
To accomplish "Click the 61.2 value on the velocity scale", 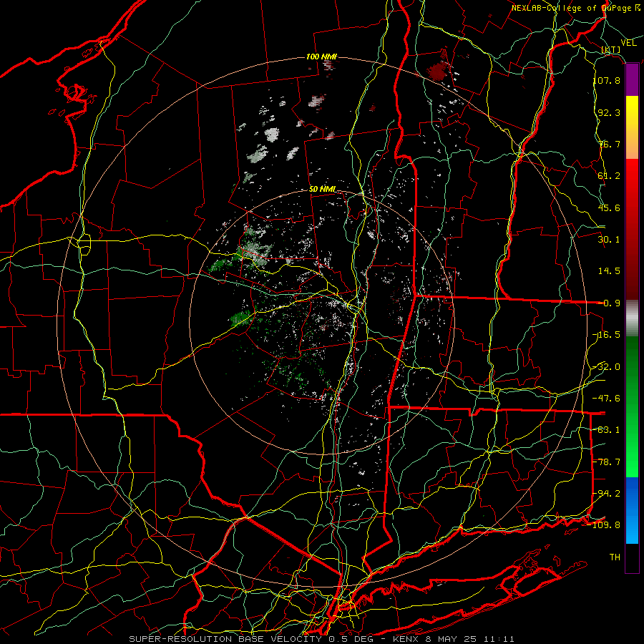I will (609, 176).
